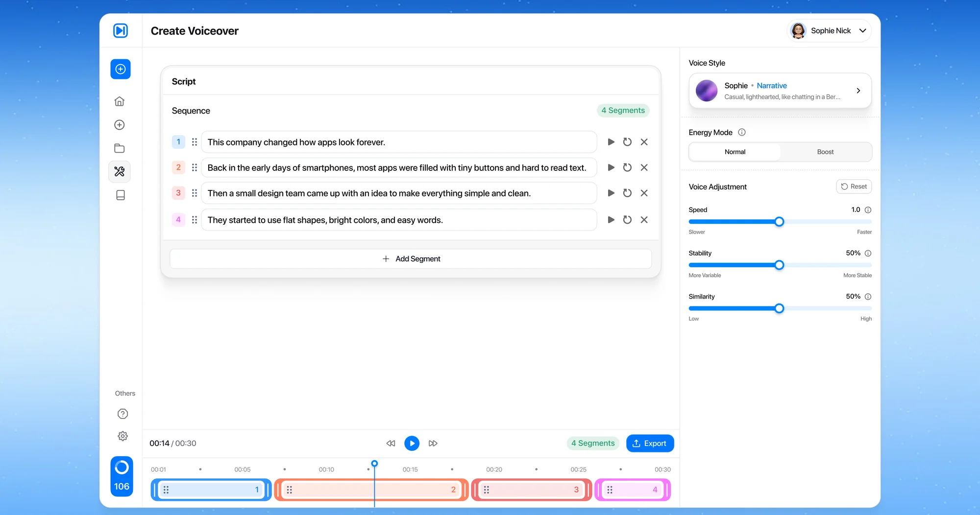
Task: Open settings gear in the sidebar
Action: coord(123,436)
